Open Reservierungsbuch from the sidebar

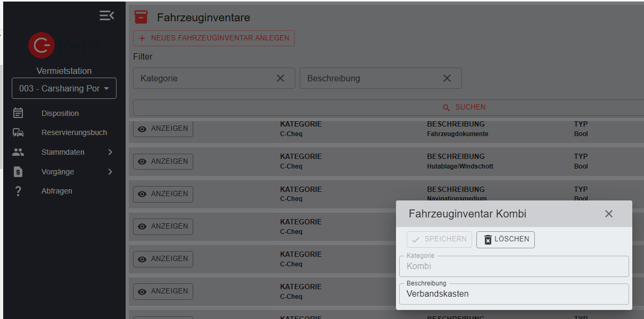pos(74,132)
